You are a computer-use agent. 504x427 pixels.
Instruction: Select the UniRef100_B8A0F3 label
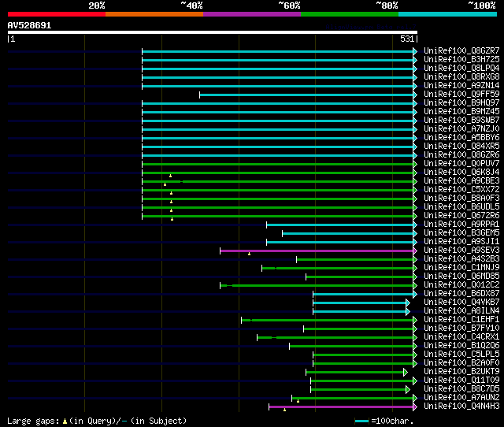(x=461, y=199)
